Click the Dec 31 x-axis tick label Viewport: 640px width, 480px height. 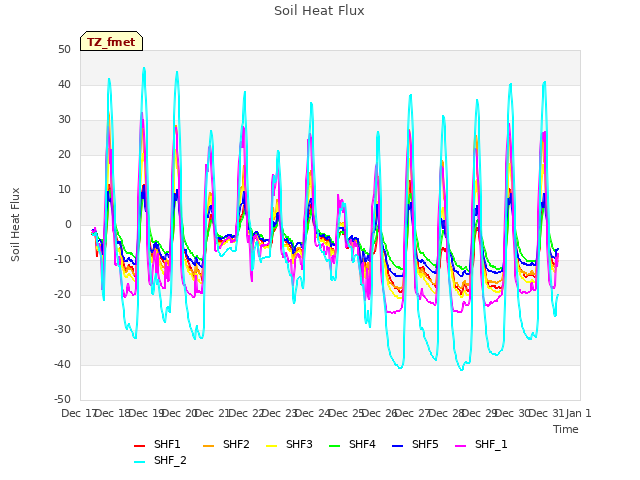click(547, 413)
